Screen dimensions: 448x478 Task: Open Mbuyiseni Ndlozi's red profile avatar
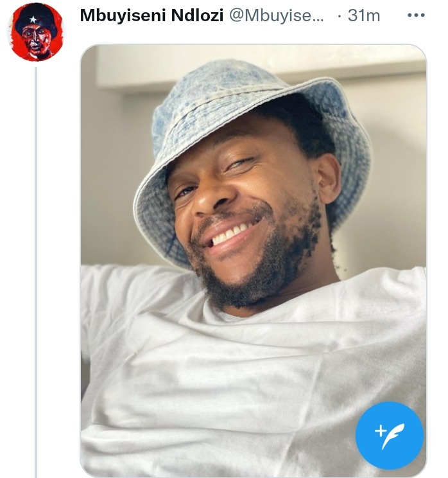tap(36, 31)
